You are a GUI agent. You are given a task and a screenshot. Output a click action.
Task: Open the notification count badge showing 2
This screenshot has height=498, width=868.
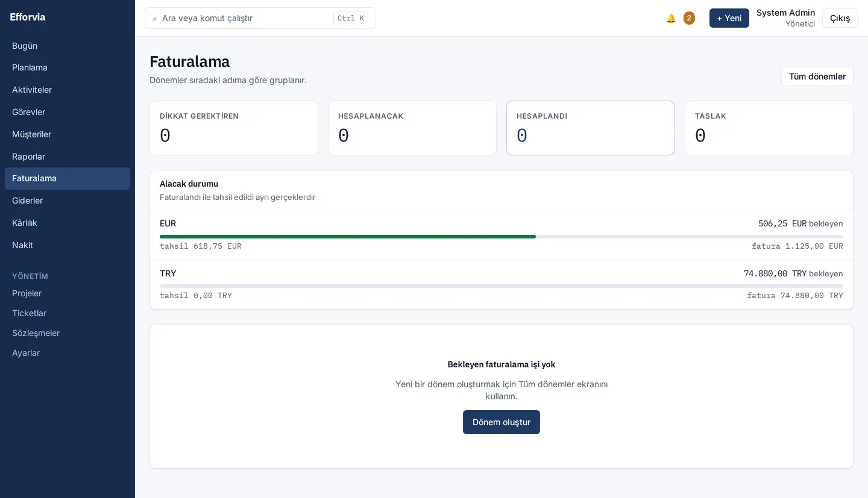click(689, 18)
